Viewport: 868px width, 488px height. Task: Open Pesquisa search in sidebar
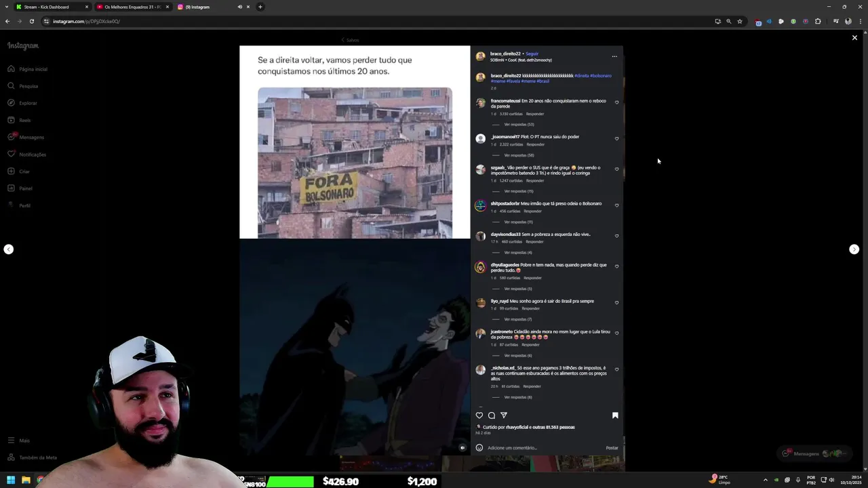tap(22, 86)
